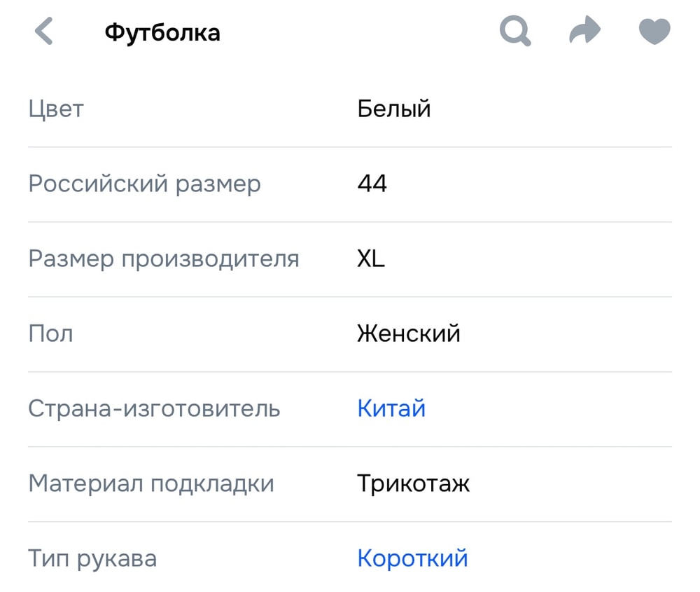
Task: Tap the back arrow icon
Action: (44, 32)
